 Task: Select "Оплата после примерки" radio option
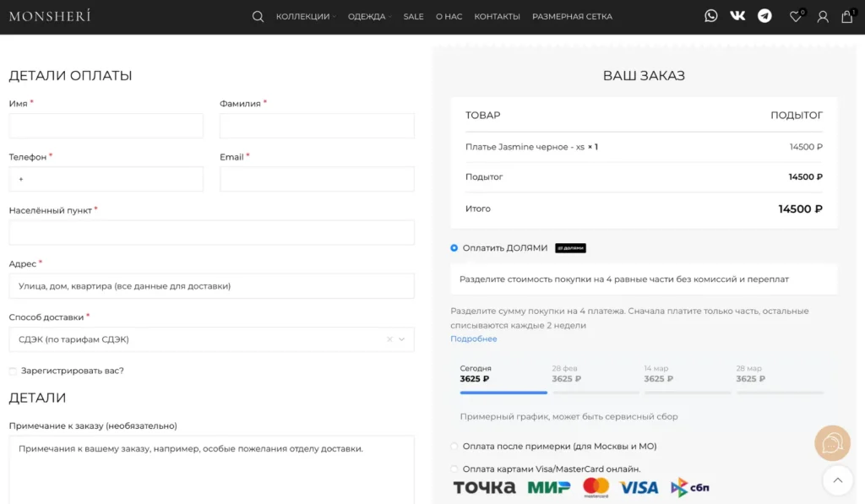pyautogui.click(x=454, y=447)
